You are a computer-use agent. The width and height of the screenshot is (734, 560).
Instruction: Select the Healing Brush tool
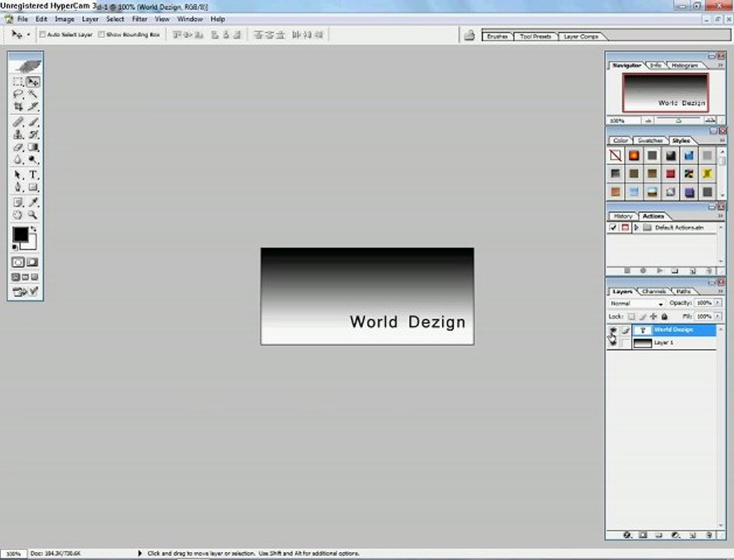(x=18, y=123)
